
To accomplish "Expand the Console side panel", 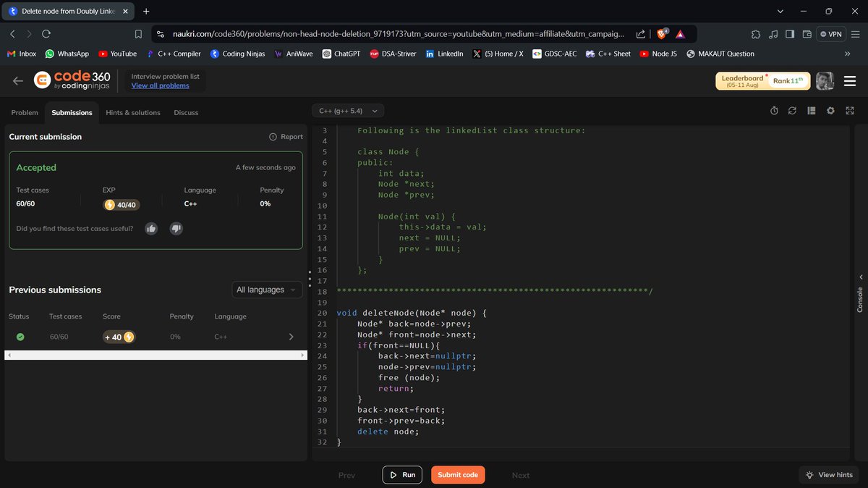I will pos(860,293).
